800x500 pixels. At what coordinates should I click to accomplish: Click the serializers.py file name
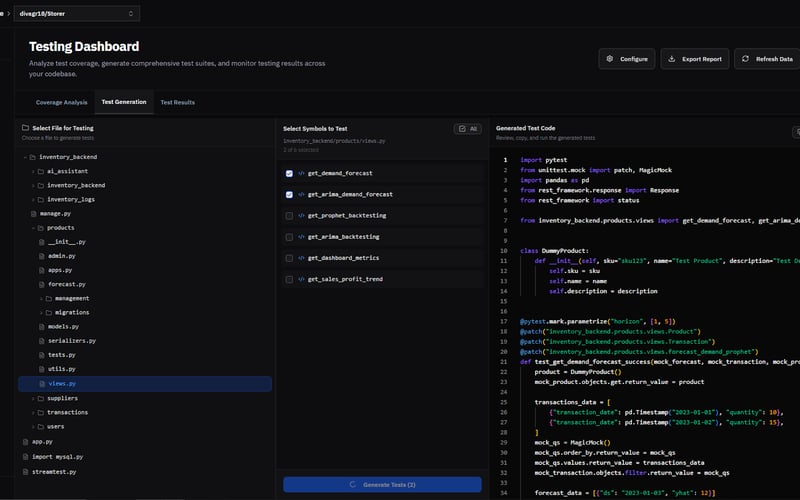72,341
